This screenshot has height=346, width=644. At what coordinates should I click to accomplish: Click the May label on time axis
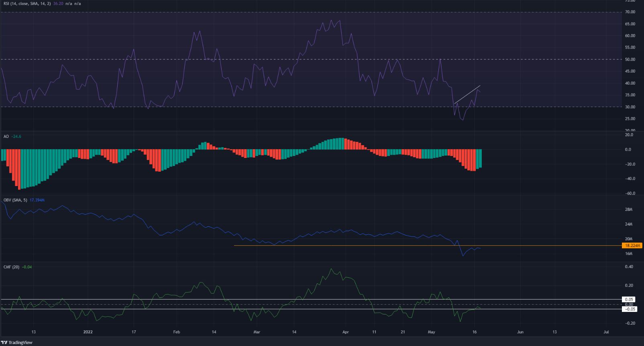[432, 332]
